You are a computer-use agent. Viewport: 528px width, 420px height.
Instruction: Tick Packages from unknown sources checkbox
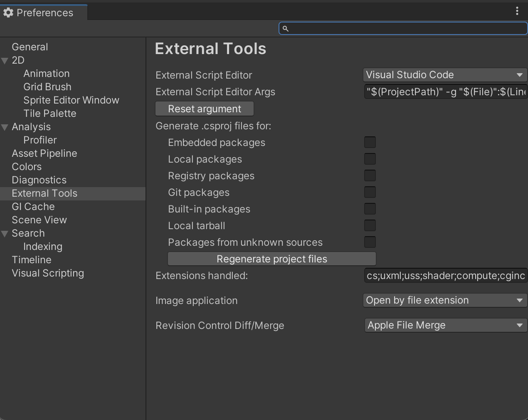pyautogui.click(x=370, y=242)
